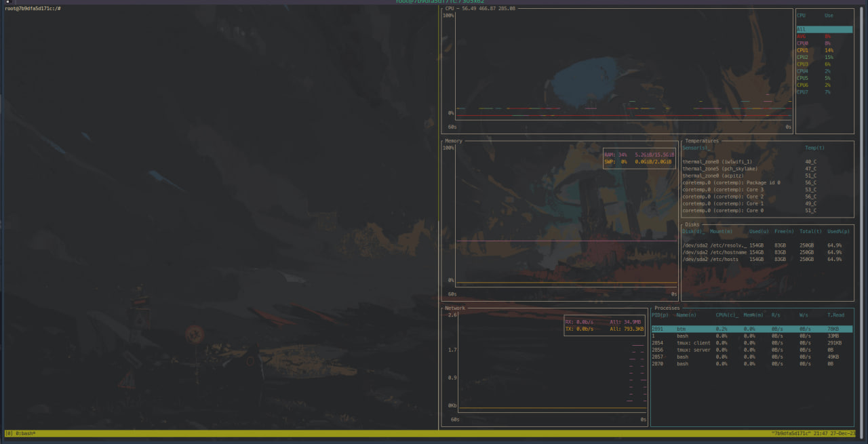Select the /etc/hosts disk mount row
Image resolution: width=868 pixels, height=444 pixels.
pyautogui.click(x=768, y=259)
